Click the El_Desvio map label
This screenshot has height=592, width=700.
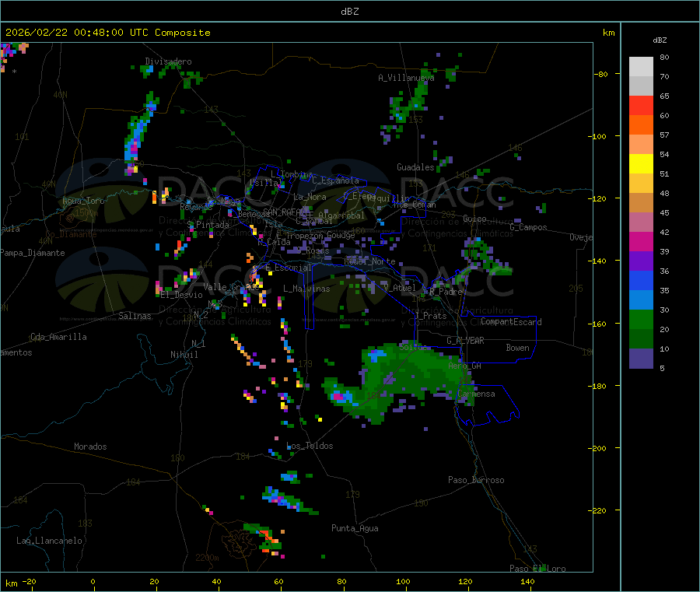point(182,295)
